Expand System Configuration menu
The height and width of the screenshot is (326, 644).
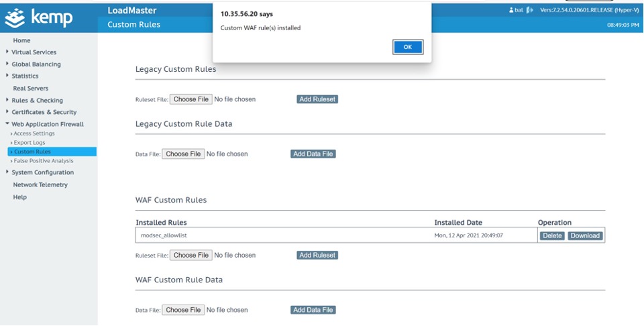tap(42, 172)
